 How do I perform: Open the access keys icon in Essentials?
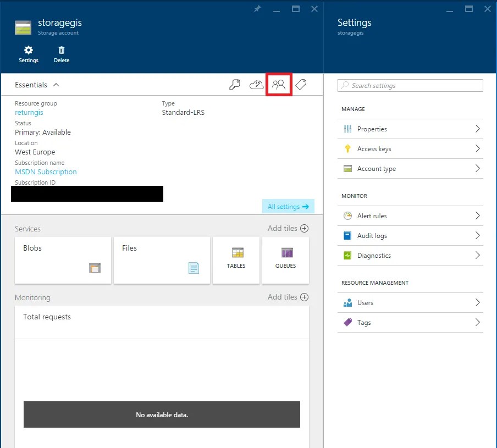point(235,85)
